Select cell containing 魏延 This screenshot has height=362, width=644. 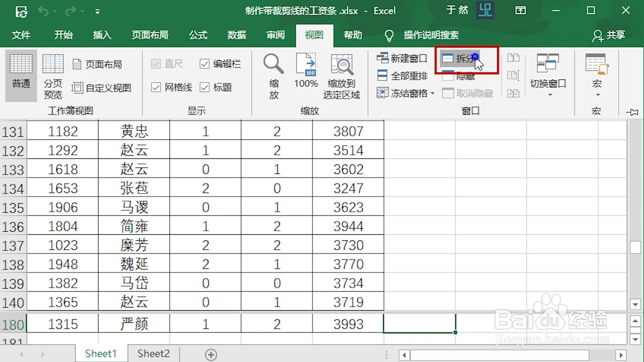(134, 264)
